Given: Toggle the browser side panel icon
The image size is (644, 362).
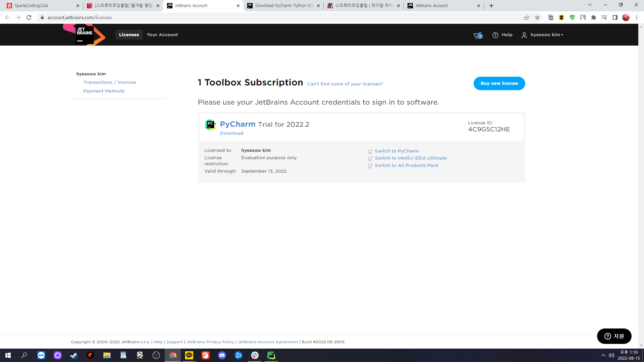Looking at the screenshot, I should pos(615,17).
